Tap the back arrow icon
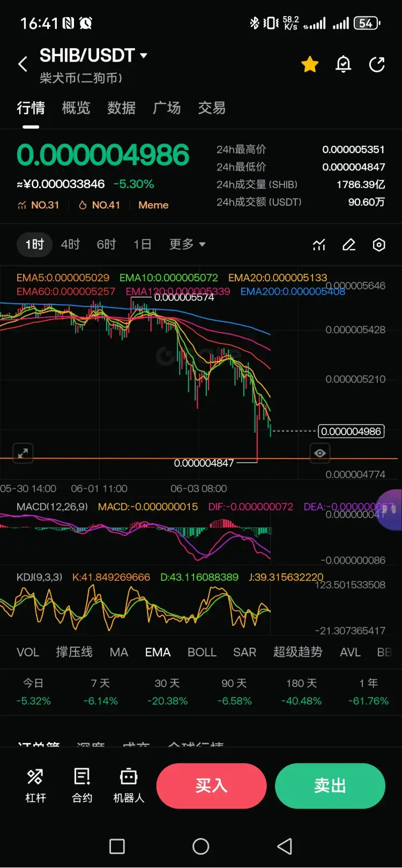 pos(23,64)
